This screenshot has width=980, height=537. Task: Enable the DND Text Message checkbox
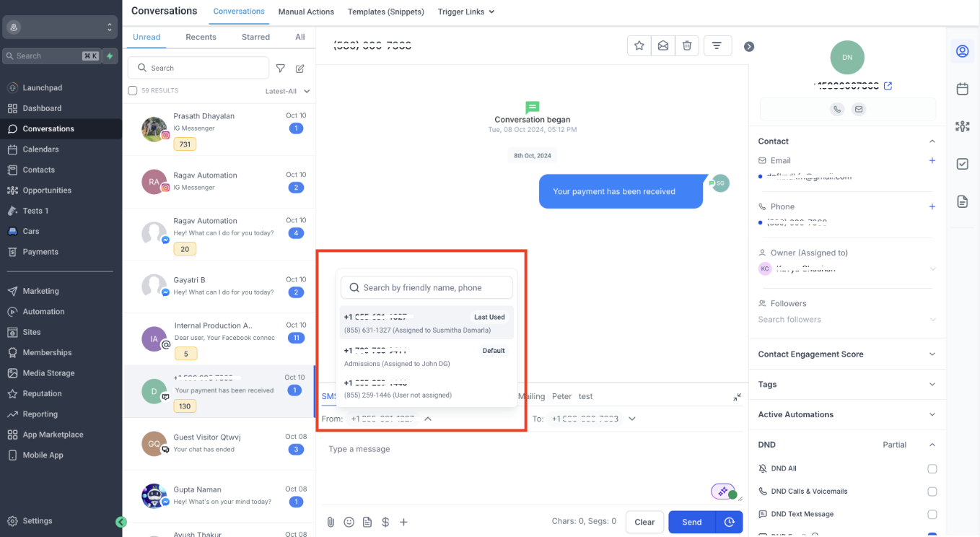pos(932,515)
